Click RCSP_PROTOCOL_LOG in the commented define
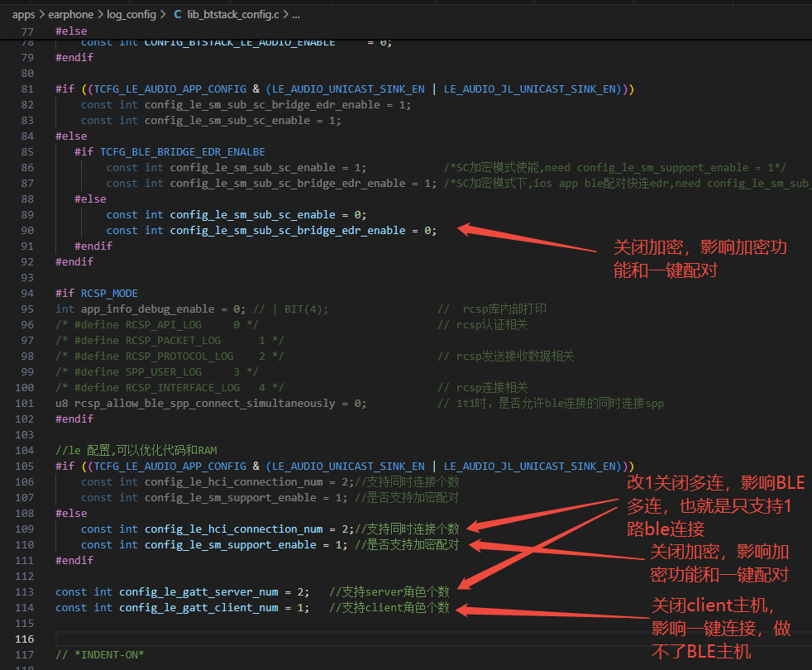This screenshot has width=812, height=670. (x=179, y=357)
